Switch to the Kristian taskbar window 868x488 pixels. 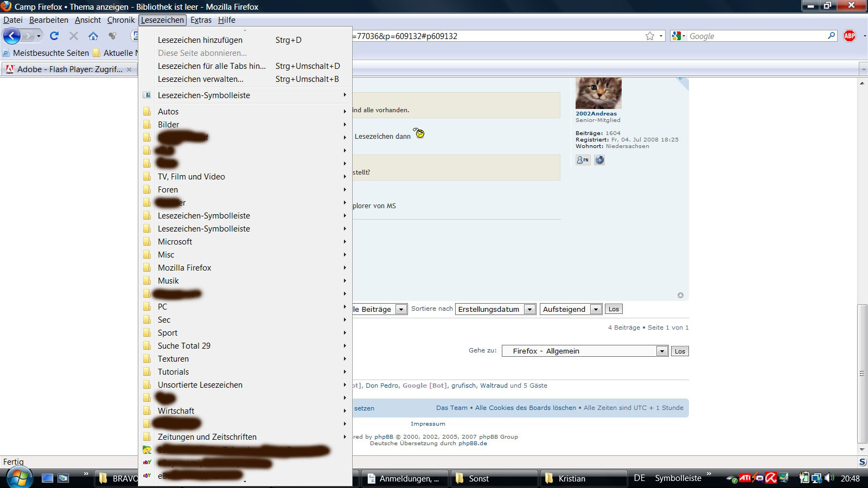tap(584, 478)
